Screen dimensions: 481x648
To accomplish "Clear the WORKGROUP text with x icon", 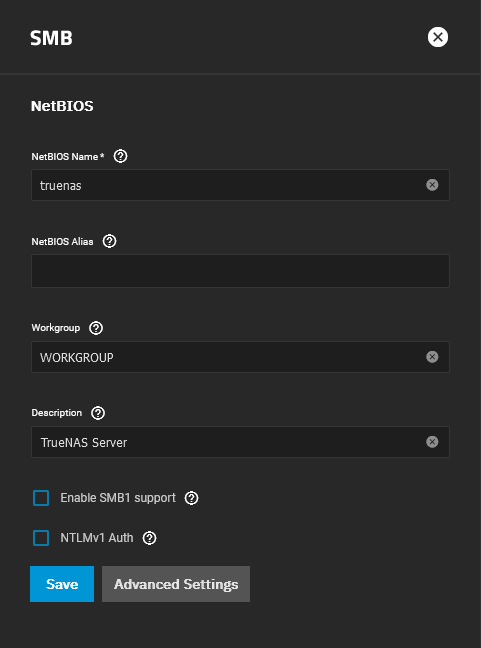I will pos(432,357).
